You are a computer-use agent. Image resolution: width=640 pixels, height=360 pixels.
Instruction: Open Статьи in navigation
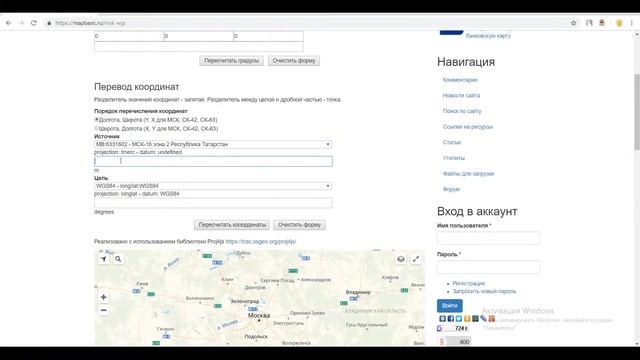452,142
